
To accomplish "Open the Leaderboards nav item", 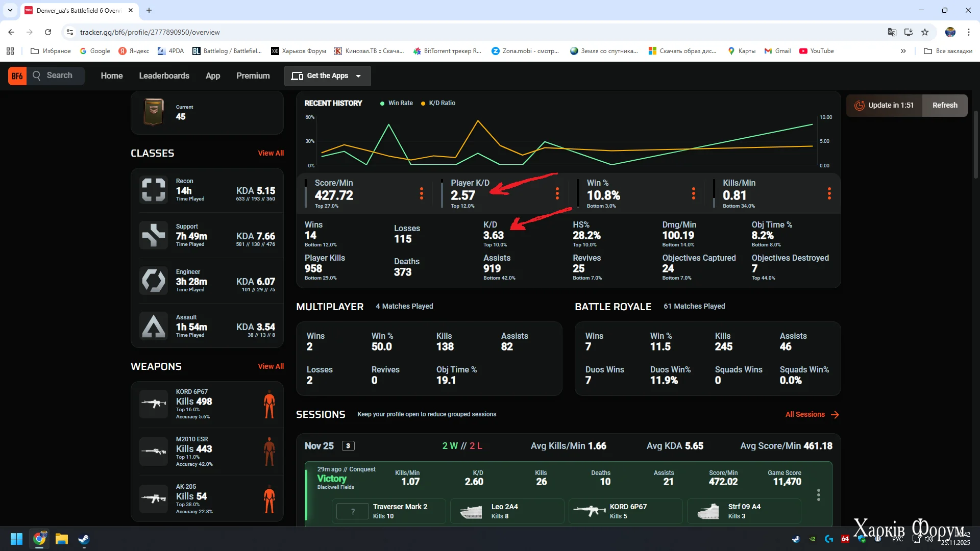I will pyautogui.click(x=164, y=76).
